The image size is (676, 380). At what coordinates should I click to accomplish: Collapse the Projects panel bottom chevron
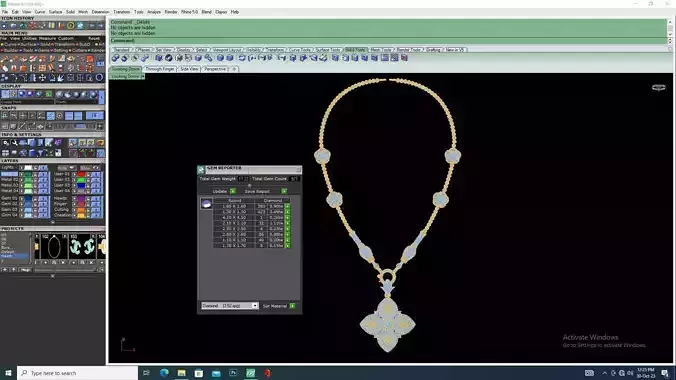[x=53, y=276]
